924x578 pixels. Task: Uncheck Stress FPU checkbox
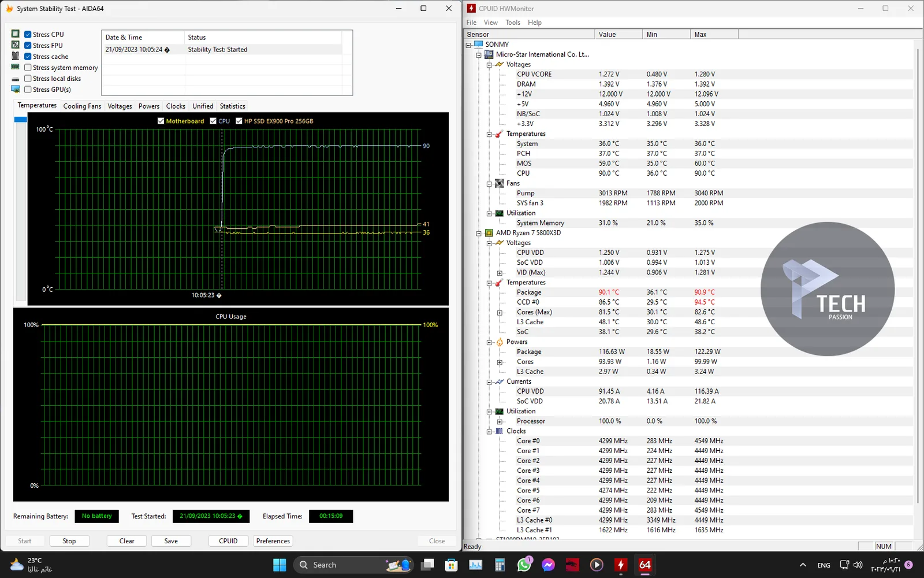coord(28,45)
